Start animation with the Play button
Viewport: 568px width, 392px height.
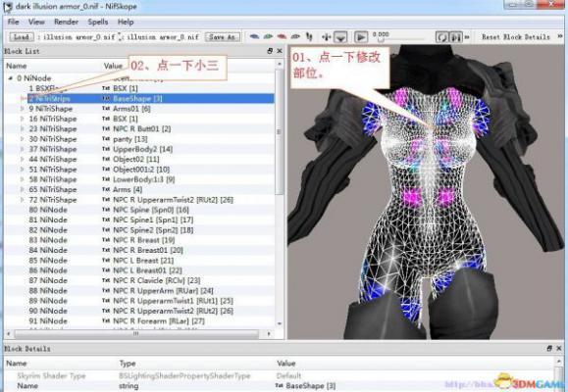coord(360,37)
